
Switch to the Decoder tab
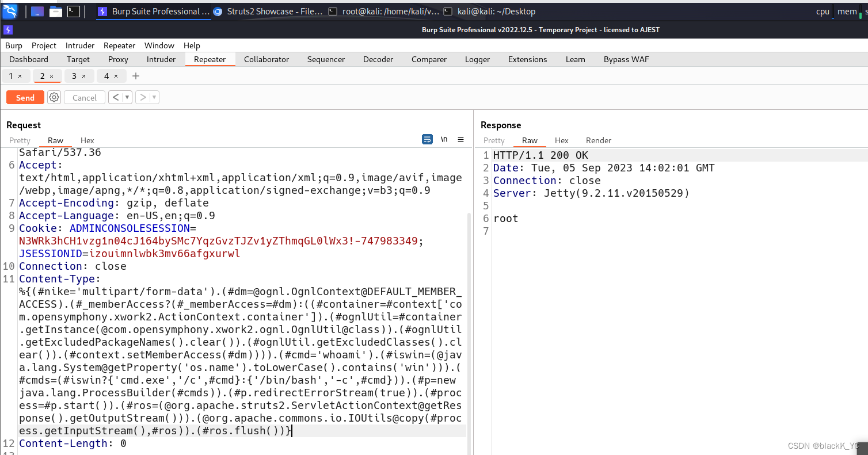378,59
